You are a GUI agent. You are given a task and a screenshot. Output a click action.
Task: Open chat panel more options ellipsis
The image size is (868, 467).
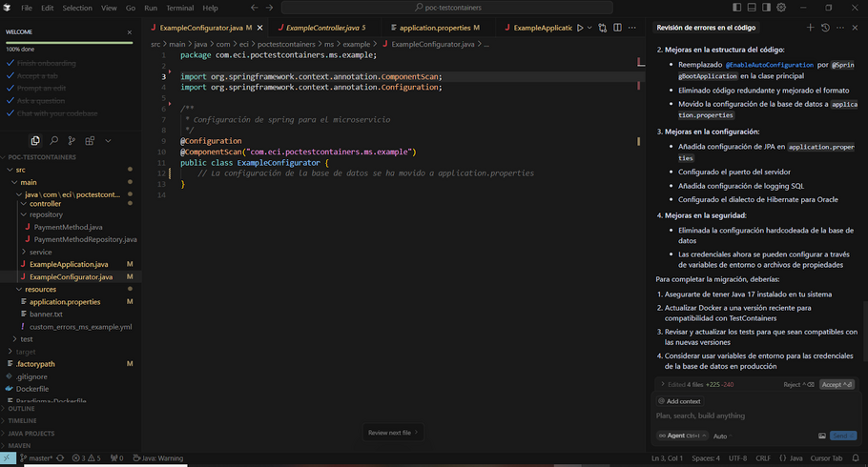[x=840, y=28]
